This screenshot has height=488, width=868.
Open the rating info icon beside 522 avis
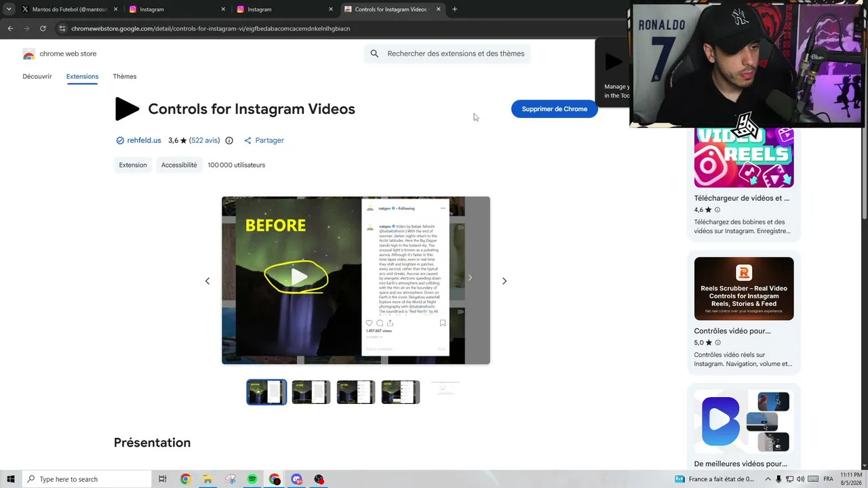tap(229, 141)
